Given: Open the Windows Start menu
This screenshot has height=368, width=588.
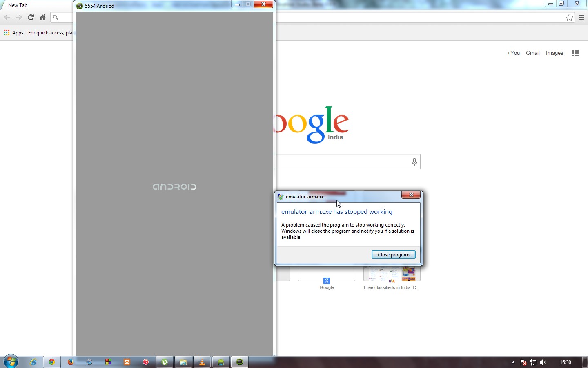Looking at the screenshot, I should pos(10,362).
